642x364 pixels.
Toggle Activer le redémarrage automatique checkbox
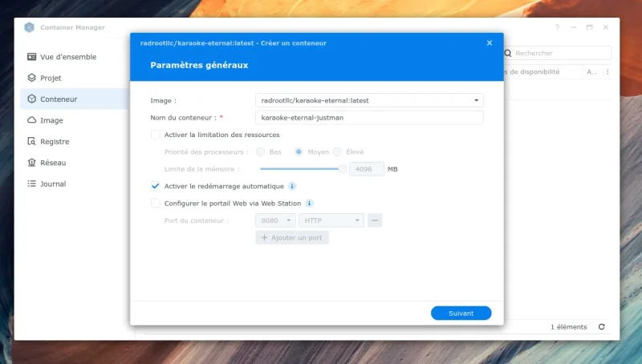[x=155, y=186]
